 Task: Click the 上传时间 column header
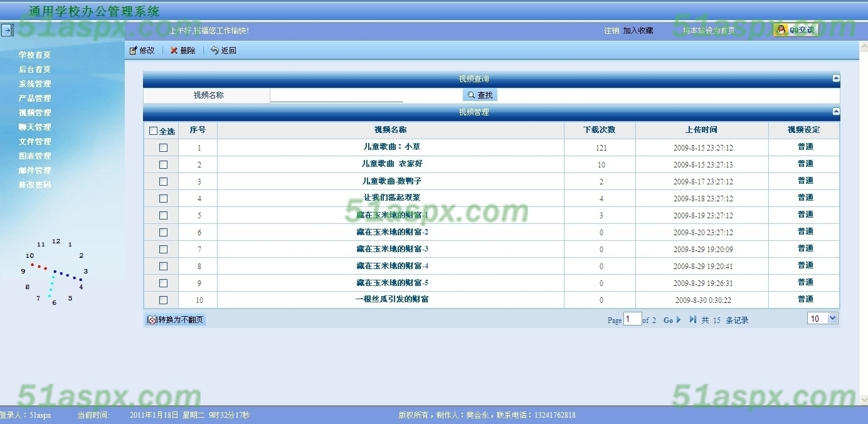701,130
